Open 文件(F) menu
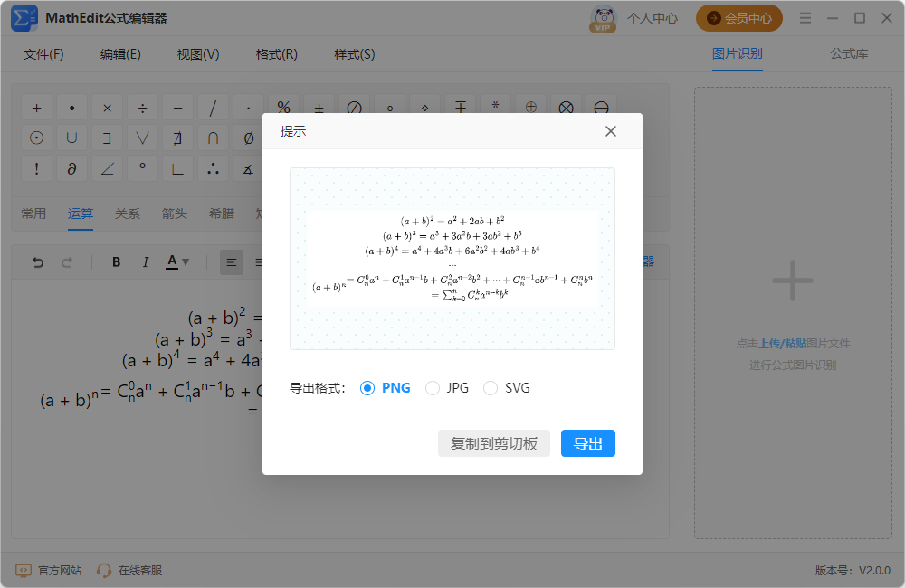The width and height of the screenshot is (905, 588). point(43,54)
